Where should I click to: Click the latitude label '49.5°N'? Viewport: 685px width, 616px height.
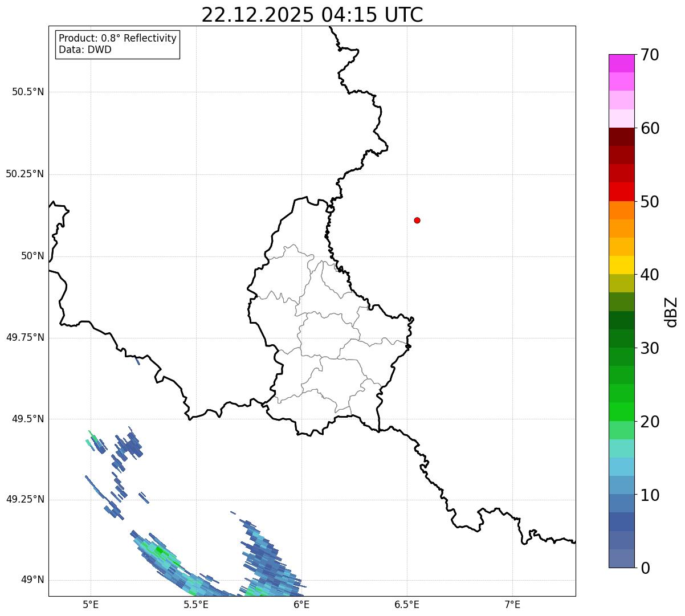coord(28,419)
